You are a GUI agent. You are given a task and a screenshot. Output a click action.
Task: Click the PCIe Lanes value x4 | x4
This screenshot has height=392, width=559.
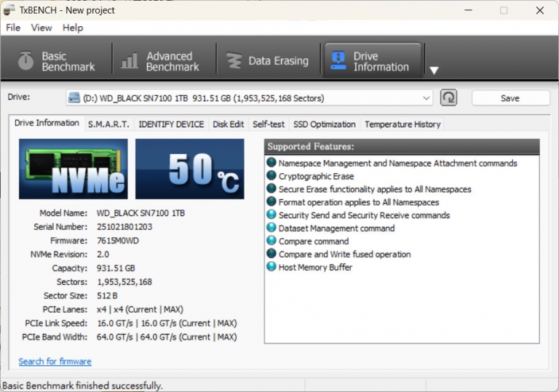click(140, 309)
